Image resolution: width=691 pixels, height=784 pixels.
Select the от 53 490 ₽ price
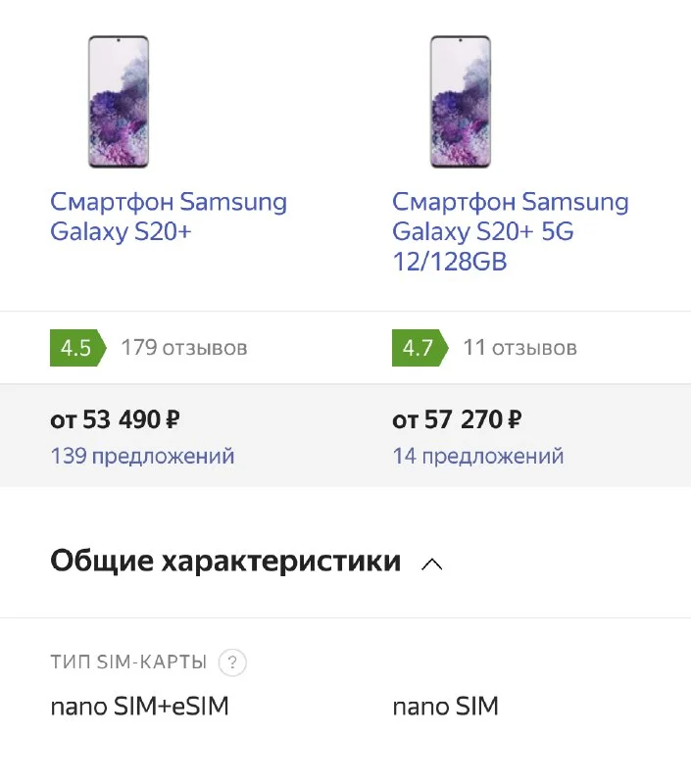[115, 420]
